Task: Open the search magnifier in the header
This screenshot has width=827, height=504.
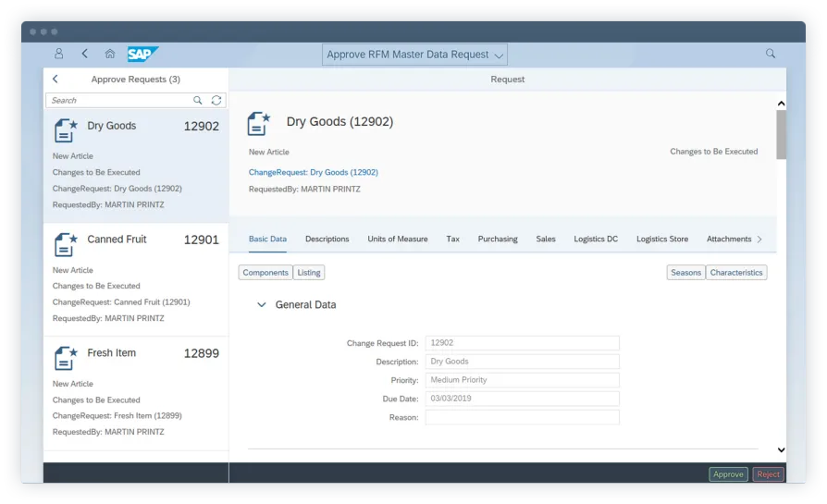Action: pyautogui.click(x=771, y=54)
